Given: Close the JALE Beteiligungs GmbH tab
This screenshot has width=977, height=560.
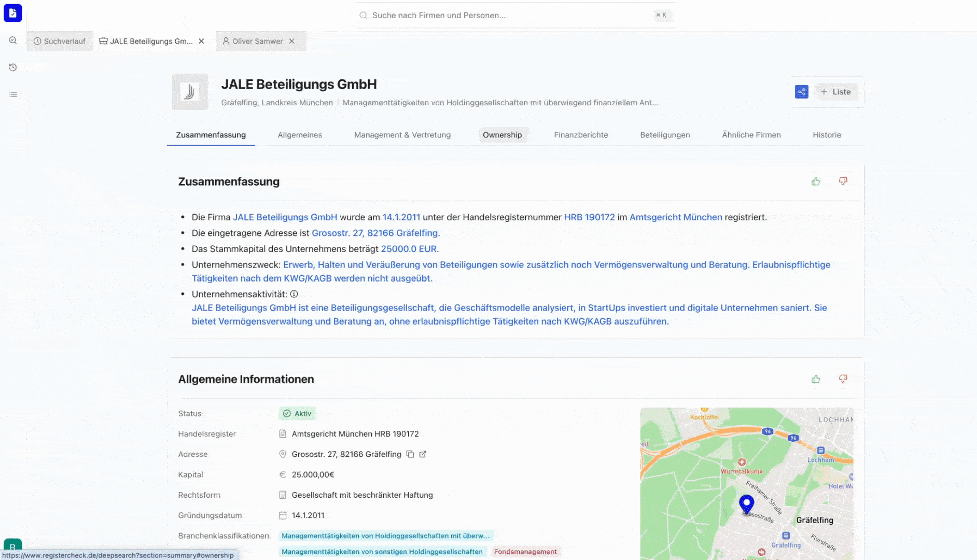Looking at the screenshot, I should [x=202, y=41].
